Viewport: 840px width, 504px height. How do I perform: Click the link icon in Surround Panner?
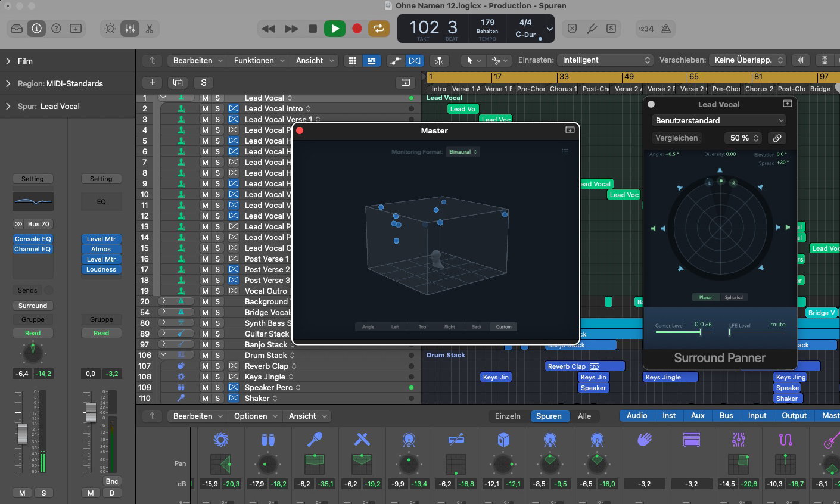click(x=777, y=138)
